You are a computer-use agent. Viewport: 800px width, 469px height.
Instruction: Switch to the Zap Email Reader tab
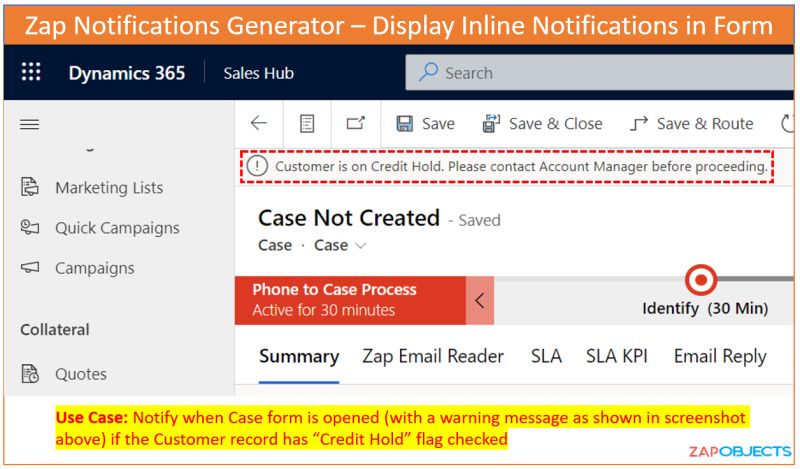click(433, 356)
